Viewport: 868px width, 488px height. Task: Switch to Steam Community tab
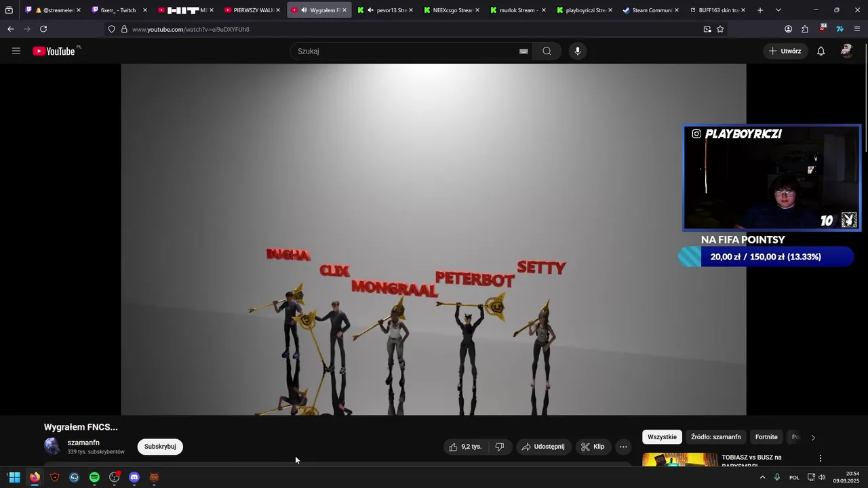[x=651, y=10]
